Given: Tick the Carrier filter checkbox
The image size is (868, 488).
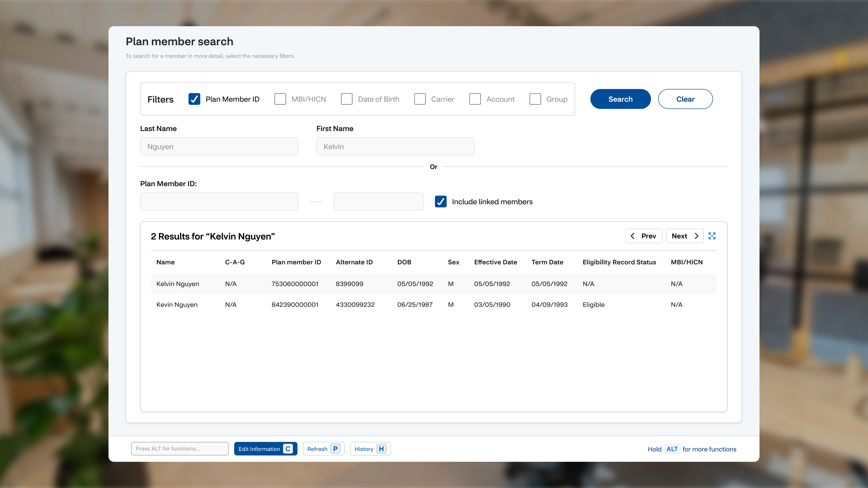Looking at the screenshot, I should (420, 99).
